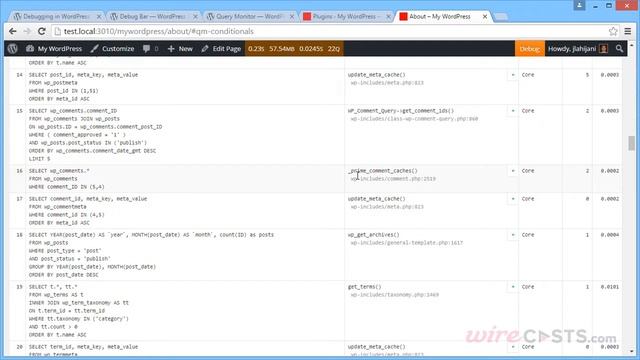The height and width of the screenshot is (360, 640).
Task: Open the New content menu
Action: (180, 49)
